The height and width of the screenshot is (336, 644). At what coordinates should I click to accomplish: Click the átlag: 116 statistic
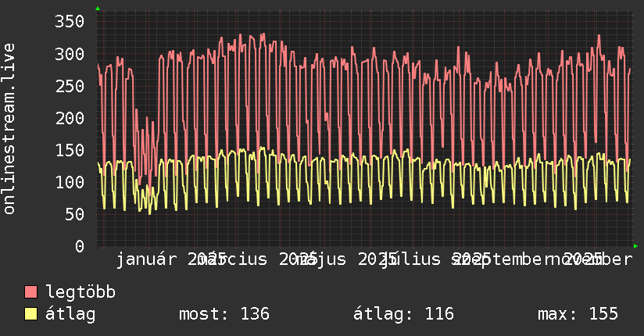404,314
